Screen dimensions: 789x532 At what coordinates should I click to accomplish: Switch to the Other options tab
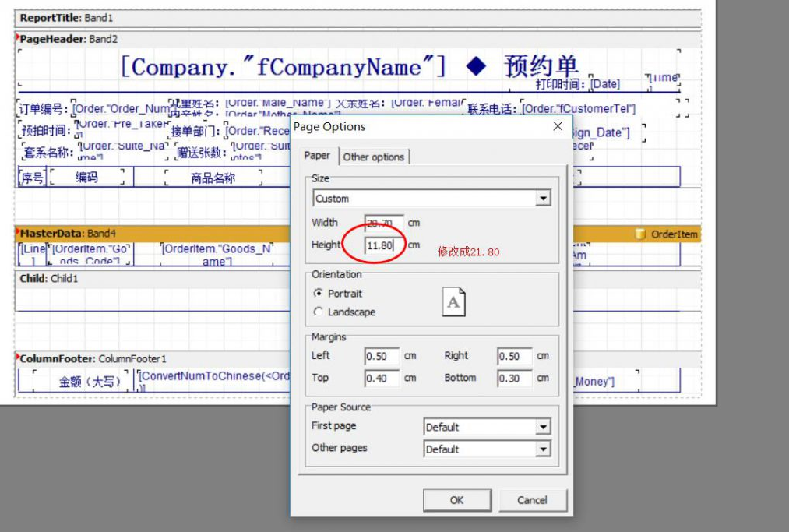click(x=374, y=157)
